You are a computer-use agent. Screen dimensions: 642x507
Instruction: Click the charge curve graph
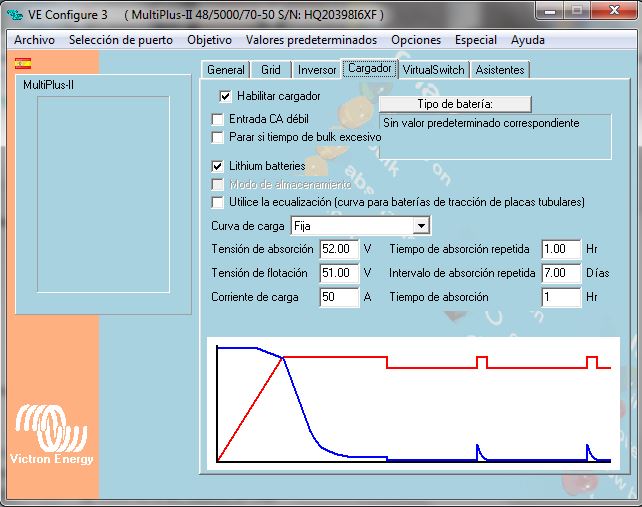coord(413,403)
